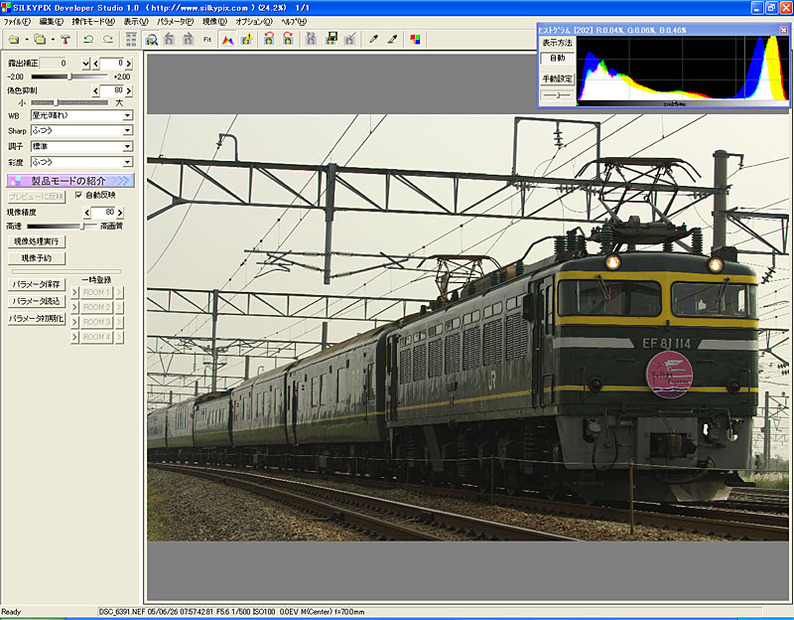Open the 編集(E) menu
Image resolution: width=794 pixels, height=620 pixels.
pos(51,22)
